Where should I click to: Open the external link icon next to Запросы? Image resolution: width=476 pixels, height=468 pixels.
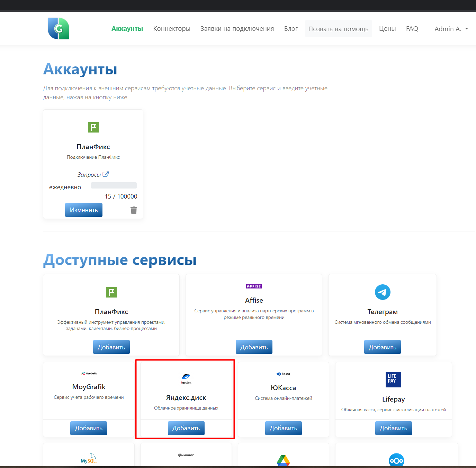point(106,174)
